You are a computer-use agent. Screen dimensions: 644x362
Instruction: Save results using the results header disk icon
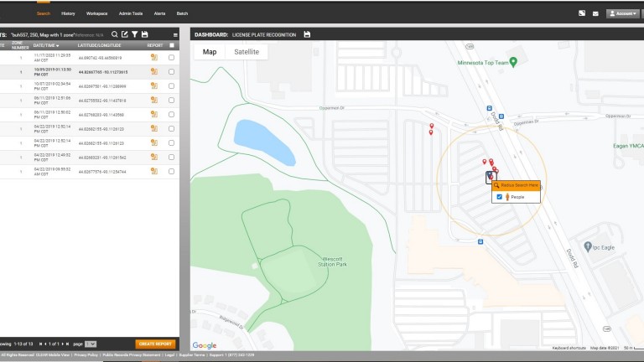(145, 34)
